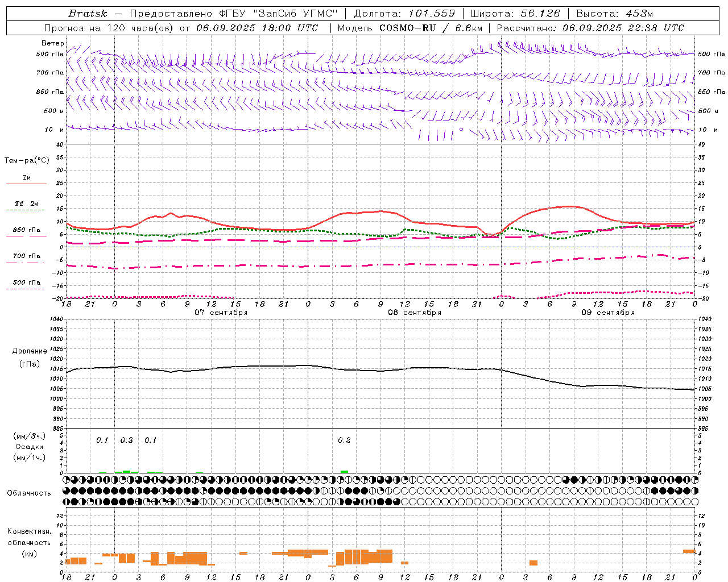Viewport: 728px width, 582px height.
Task: Click the '2м' temperature legend entry
Action: point(27,177)
